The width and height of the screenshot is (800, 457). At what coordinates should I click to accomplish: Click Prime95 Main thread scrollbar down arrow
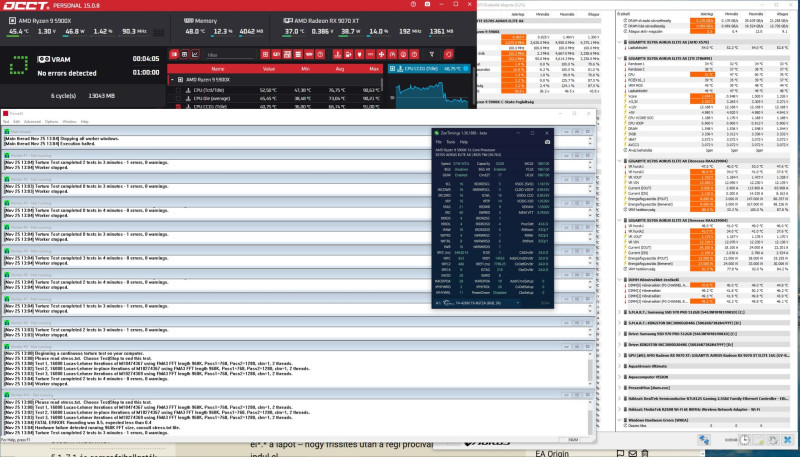click(591, 144)
